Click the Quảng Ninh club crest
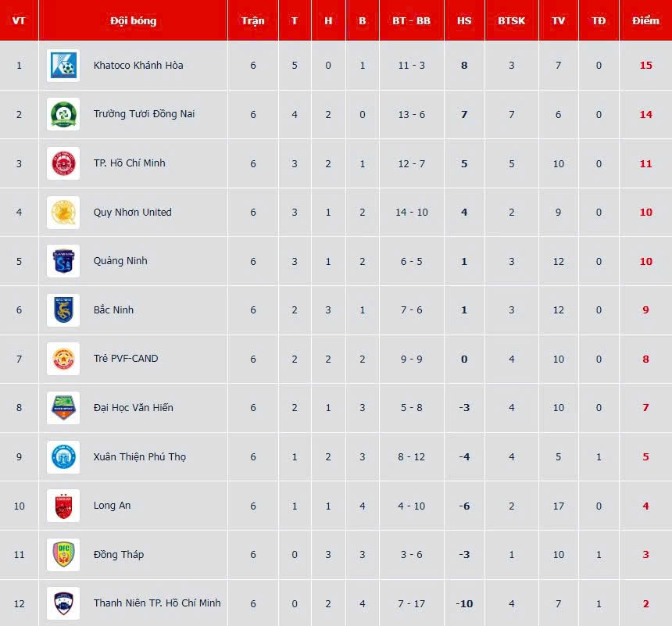Image resolution: width=672 pixels, height=626 pixels. 63,261
